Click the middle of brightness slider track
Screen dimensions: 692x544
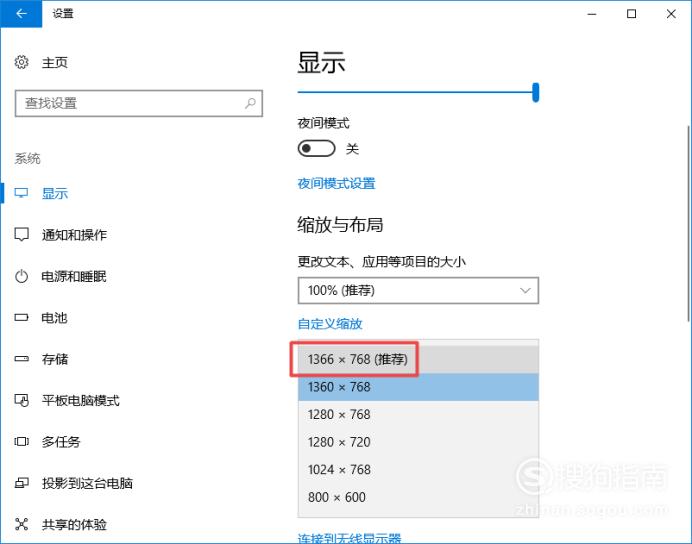pos(415,92)
